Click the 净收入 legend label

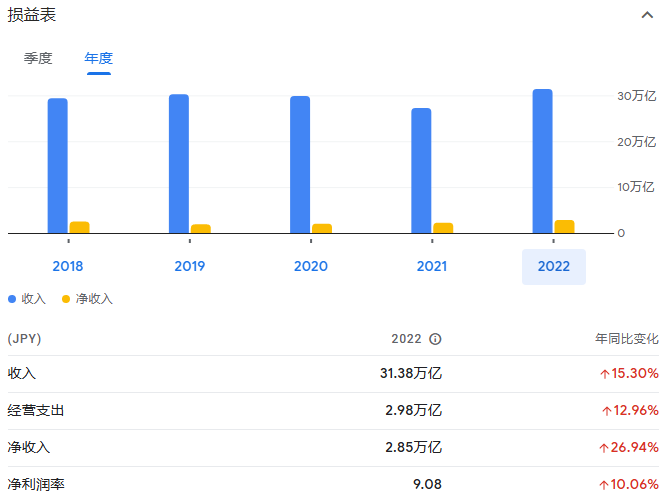tap(94, 299)
